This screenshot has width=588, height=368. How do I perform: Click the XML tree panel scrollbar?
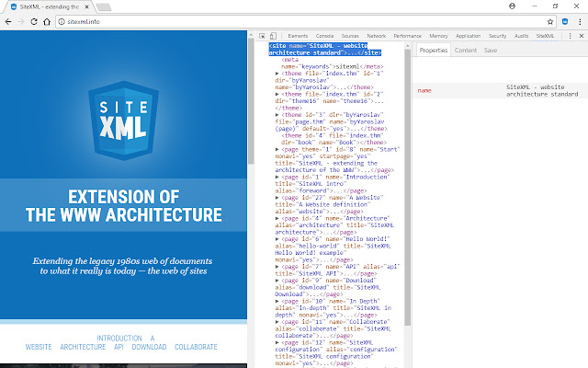point(408,187)
